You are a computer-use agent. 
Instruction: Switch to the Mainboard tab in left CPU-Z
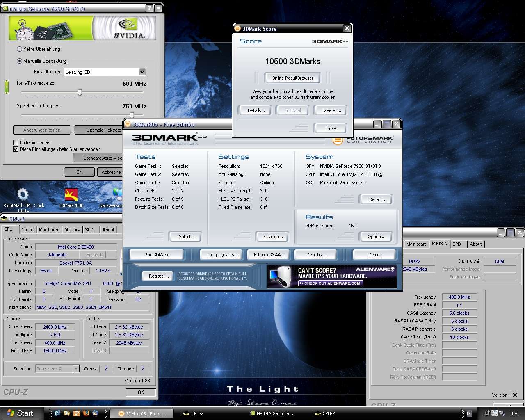49,230
